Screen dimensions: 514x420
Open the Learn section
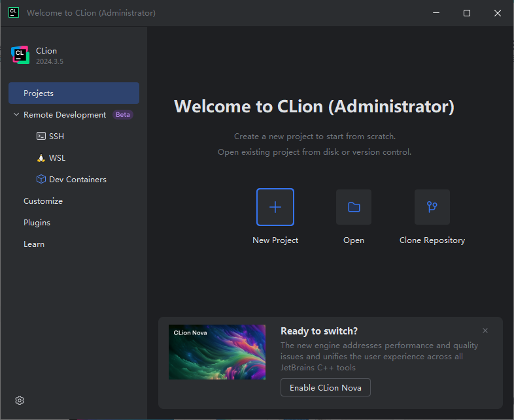pos(34,244)
